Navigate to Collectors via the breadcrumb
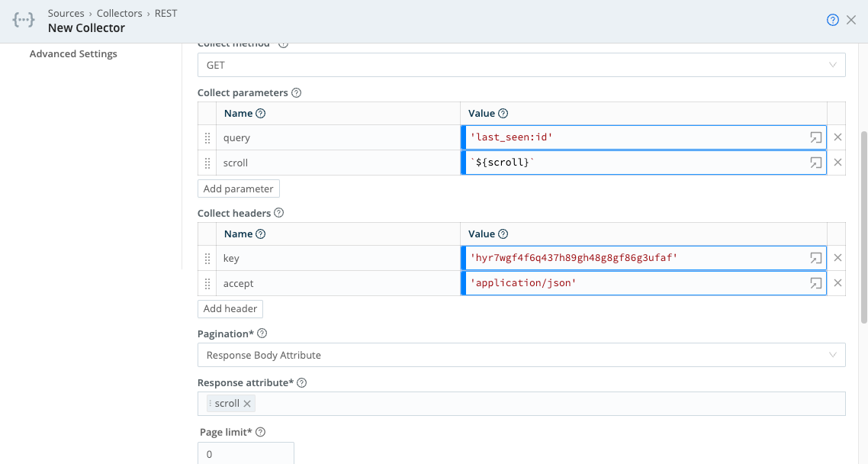 tap(120, 13)
